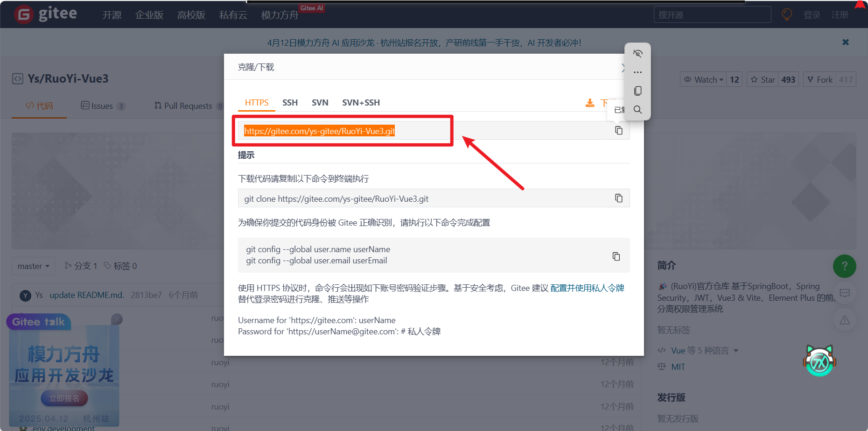Click the copy icon in floating toolbar
Screen dimensions: 868x431
click(638, 91)
